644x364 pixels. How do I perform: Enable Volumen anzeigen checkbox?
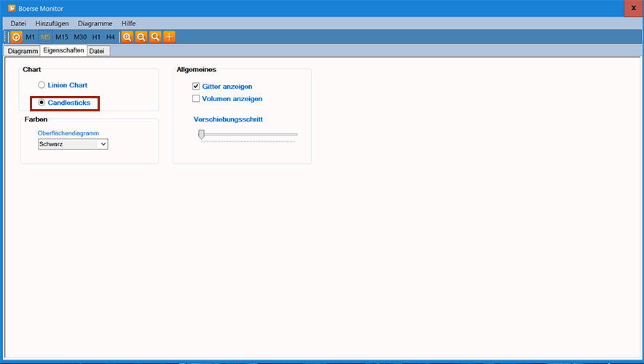pos(196,98)
